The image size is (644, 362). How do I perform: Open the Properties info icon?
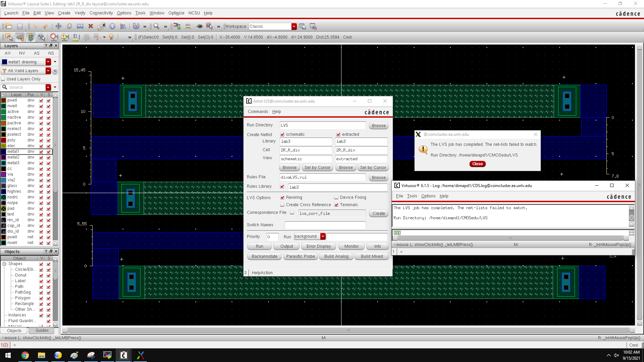112,26
